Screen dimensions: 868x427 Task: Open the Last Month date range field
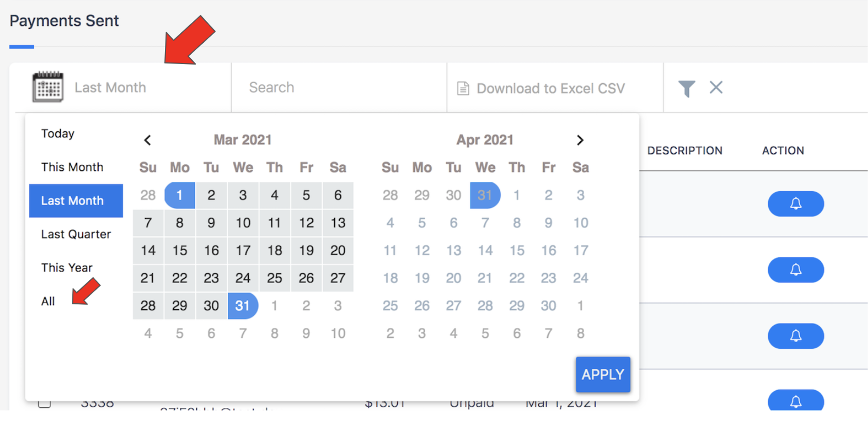pyautogui.click(x=111, y=88)
